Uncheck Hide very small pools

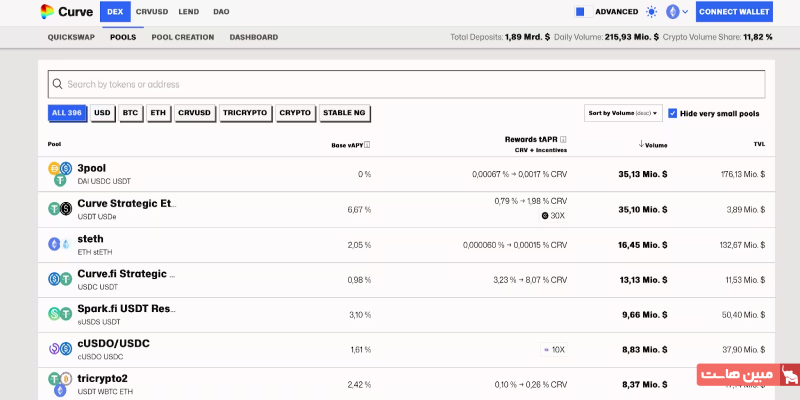pyautogui.click(x=673, y=113)
